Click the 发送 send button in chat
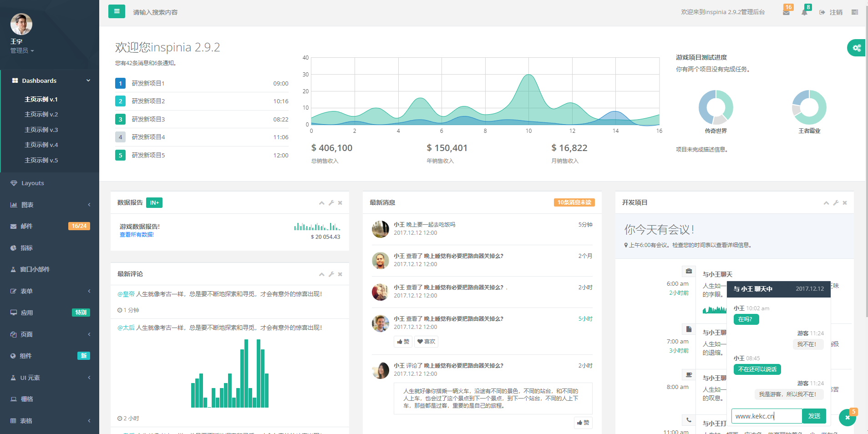Viewport: 868px width, 434px height. (814, 416)
